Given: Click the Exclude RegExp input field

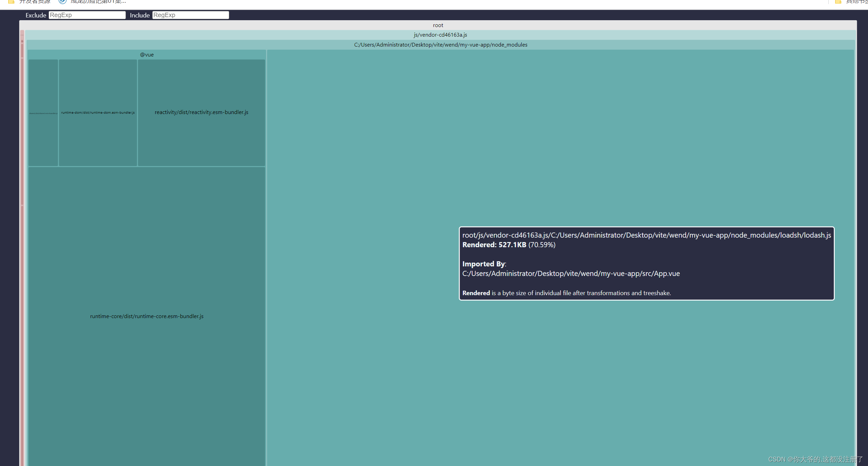Looking at the screenshot, I should tap(87, 15).
